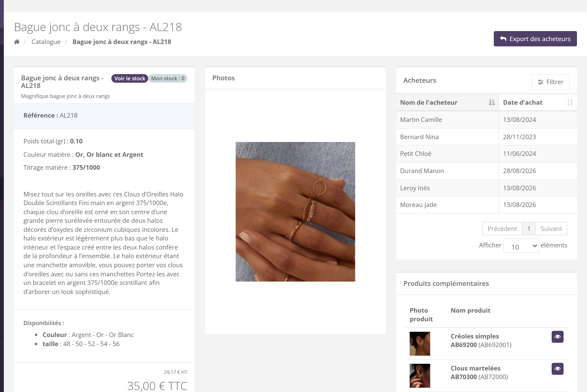The height and width of the screenshot is (392, 587).
Task: Go to Précédent page of buyers
Action: 502,229
